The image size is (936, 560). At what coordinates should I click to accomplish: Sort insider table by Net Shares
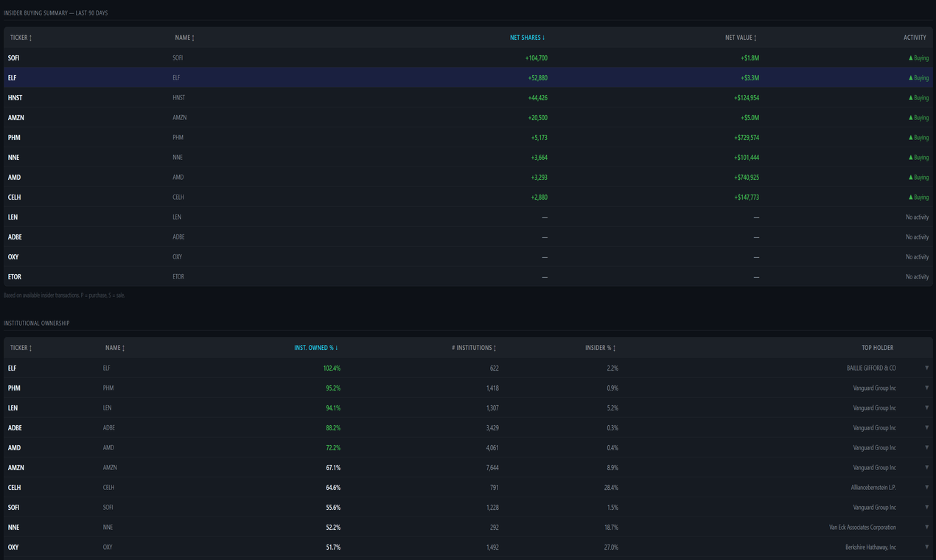tap(528, 38)
